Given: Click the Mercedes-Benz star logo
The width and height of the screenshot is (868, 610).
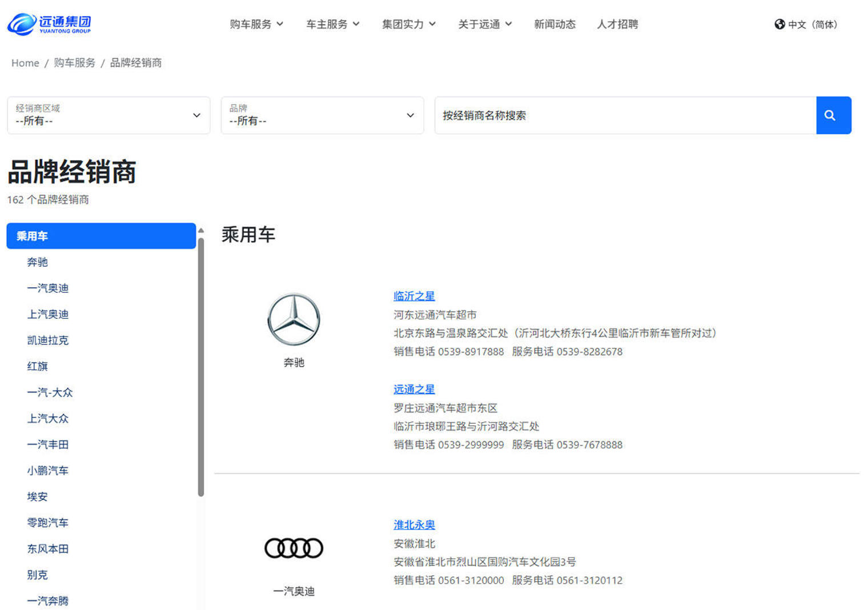Looking at the screenshot, I should coord(294,319).
